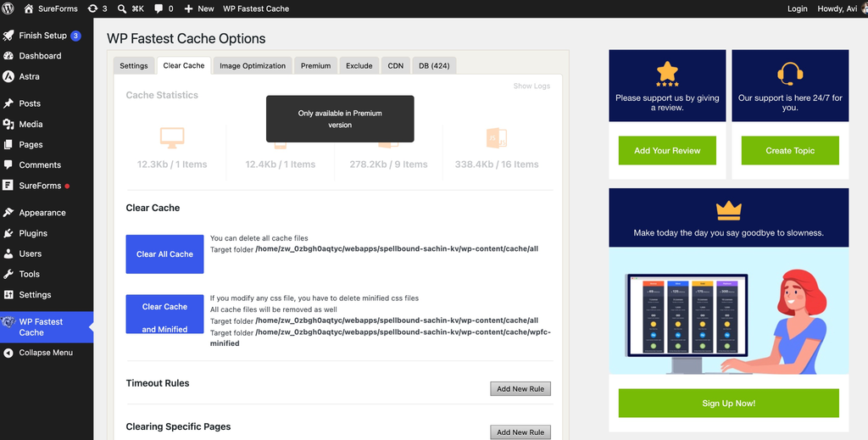Open the comments bubble icon in admin bar

tap(159, 8)
